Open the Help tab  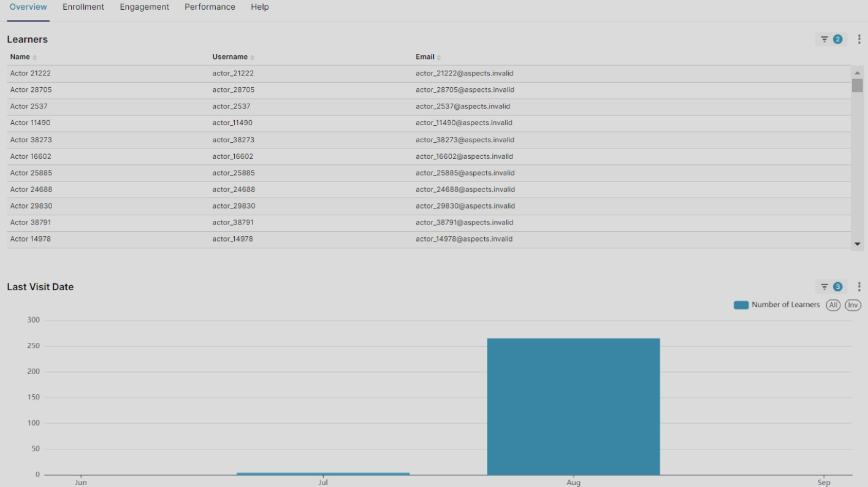coord(260,7)
